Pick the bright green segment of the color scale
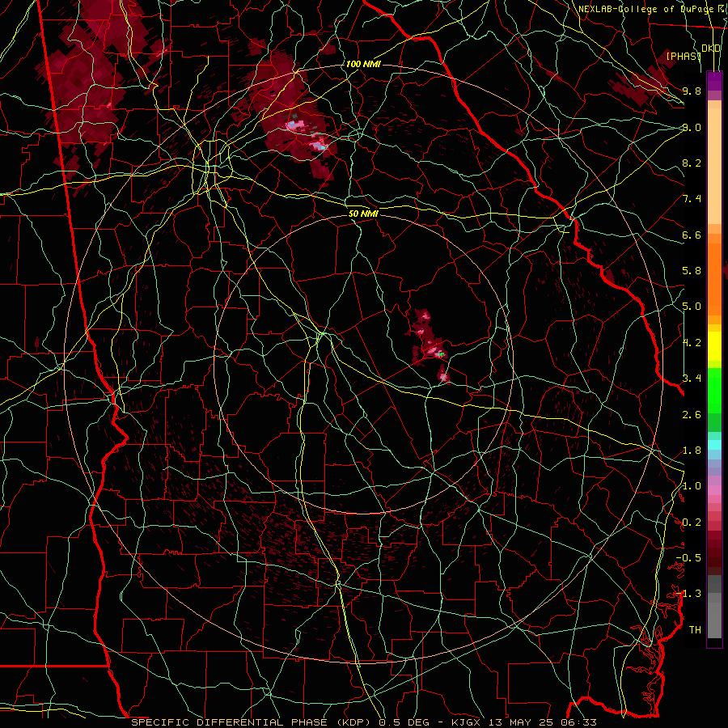Screen dimensions: 728x728 click(x=714, y=391)
